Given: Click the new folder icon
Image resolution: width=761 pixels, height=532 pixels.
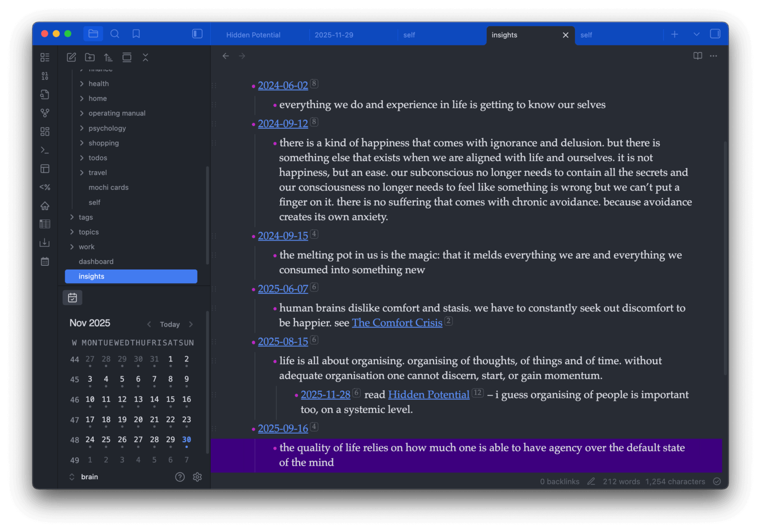Looking at the screenshot, I should 90,58.
